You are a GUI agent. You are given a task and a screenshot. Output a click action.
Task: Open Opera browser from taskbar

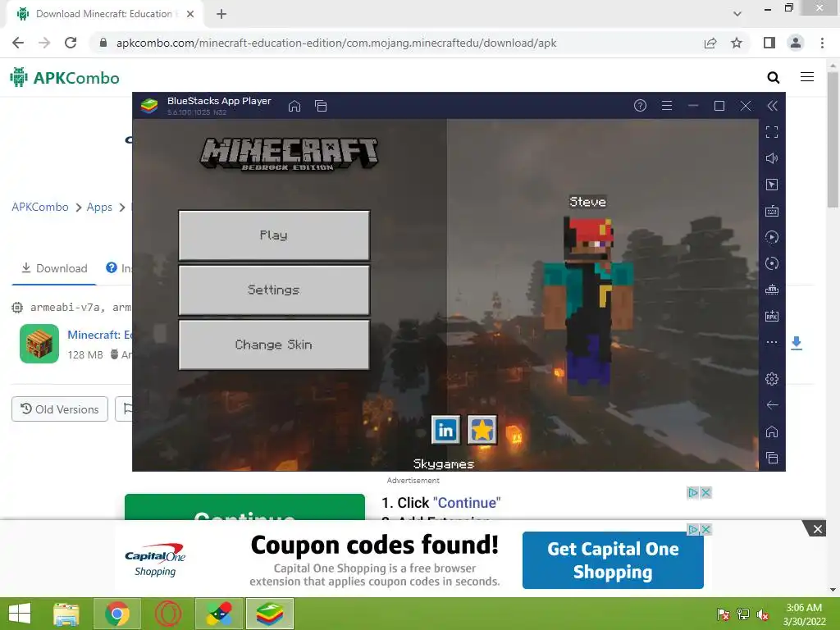tap(168, 614)
